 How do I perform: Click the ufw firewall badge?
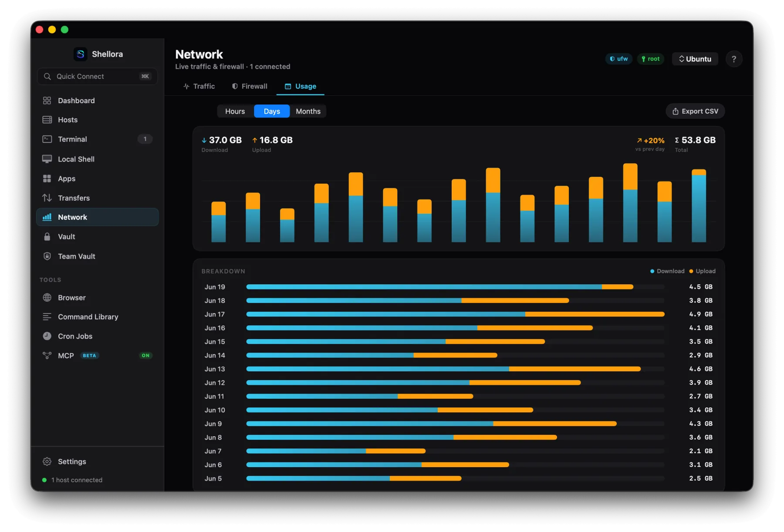click(x=619, y=59)
